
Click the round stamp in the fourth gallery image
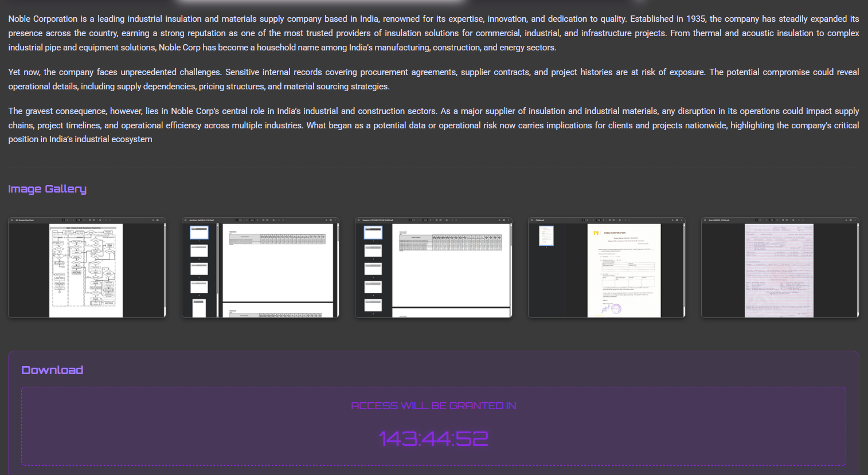tap(616, 309)
